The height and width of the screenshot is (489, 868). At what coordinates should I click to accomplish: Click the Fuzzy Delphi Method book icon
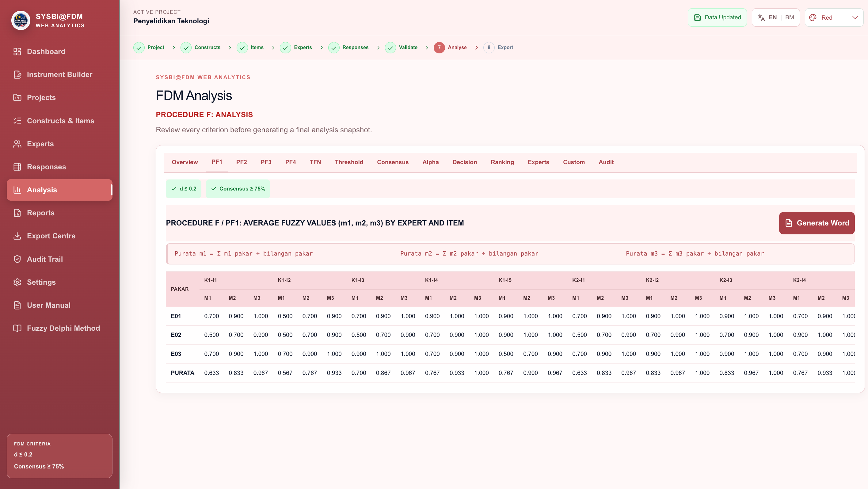[17, 328]
